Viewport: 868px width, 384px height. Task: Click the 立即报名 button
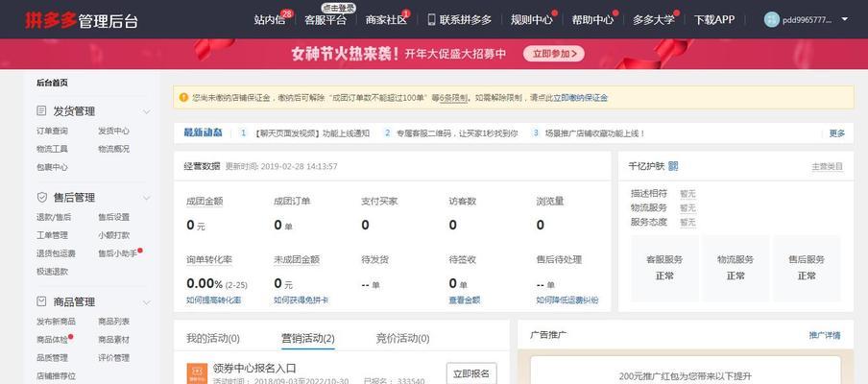(x=471, y=374)
